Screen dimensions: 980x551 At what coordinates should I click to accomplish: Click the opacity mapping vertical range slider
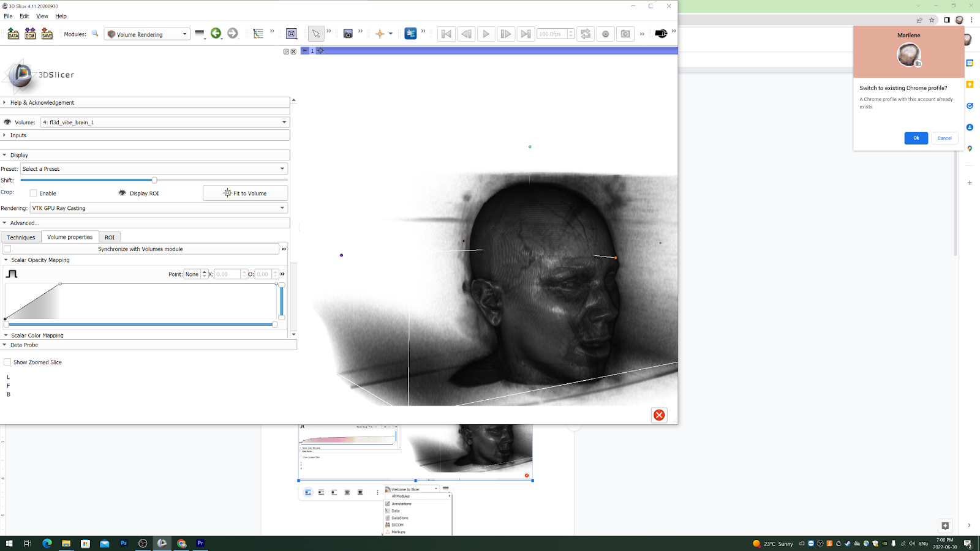[282, 301]
